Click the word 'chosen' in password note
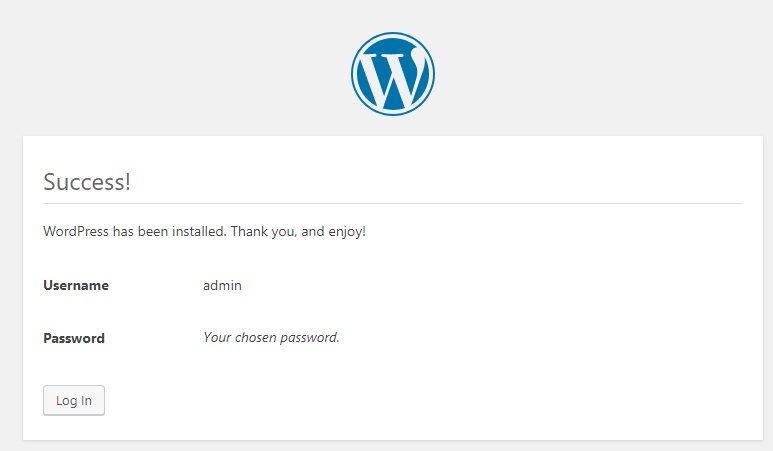773x451 pixels. [x=255, y=338]
